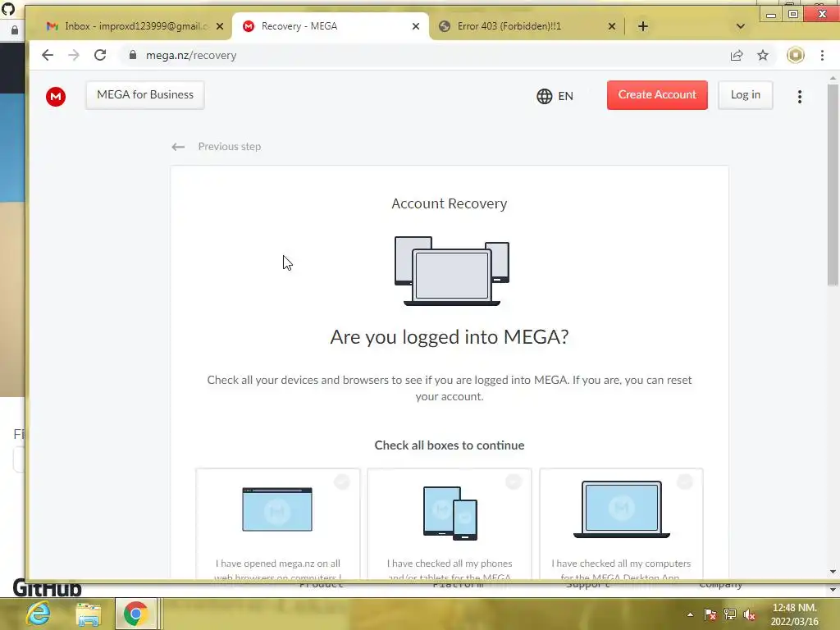Launch Internet Explorer from the taskbar
The width and height of the screenshot is (840, 630).
tap(39, 614)
